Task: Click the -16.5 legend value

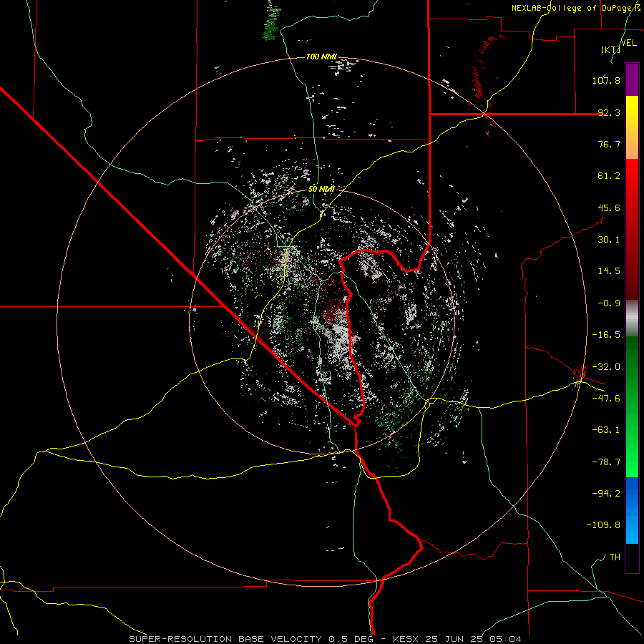Action: click(x=606, y=335)
